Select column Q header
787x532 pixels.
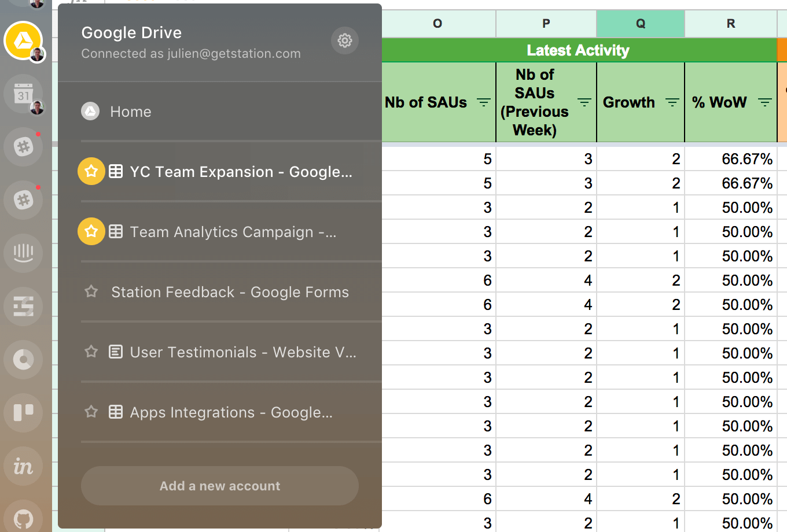coord(641,24)
